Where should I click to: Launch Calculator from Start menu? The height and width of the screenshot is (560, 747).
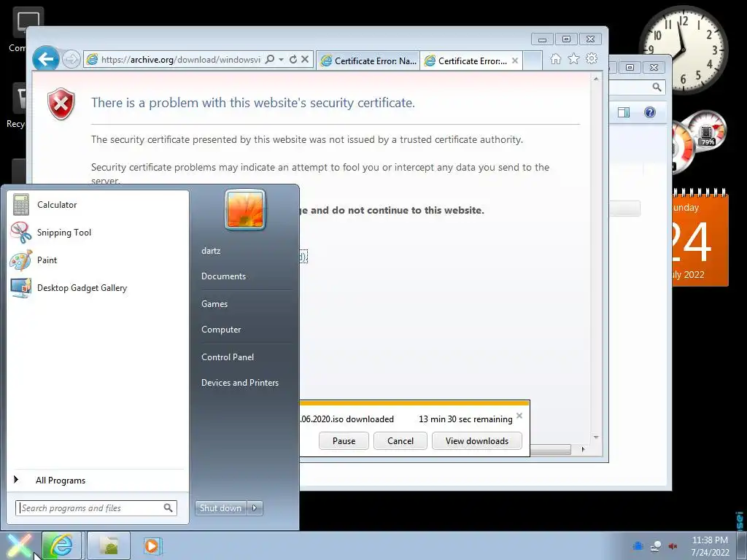(98, 205)
